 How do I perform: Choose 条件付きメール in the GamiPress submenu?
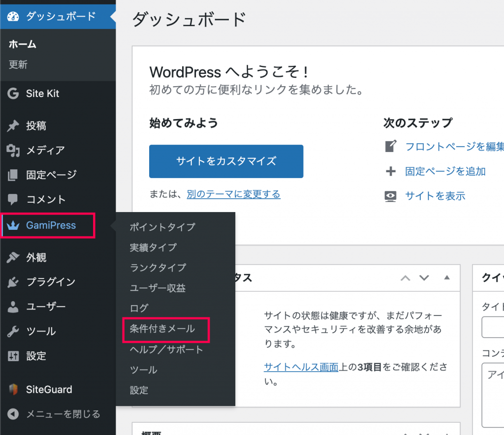pyautogui.click(x=162, y=329)
